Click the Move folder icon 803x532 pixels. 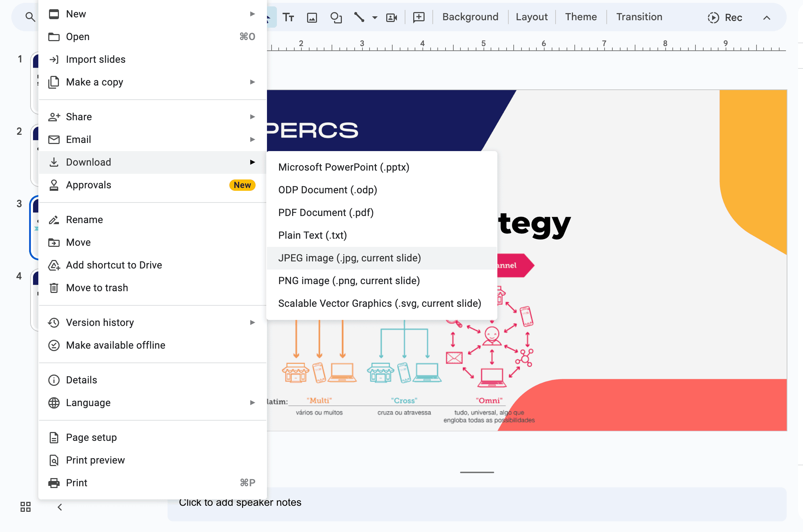point(54,242)
